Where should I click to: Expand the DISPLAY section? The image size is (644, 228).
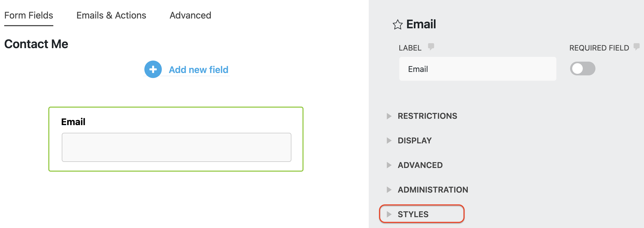point(414,140)
